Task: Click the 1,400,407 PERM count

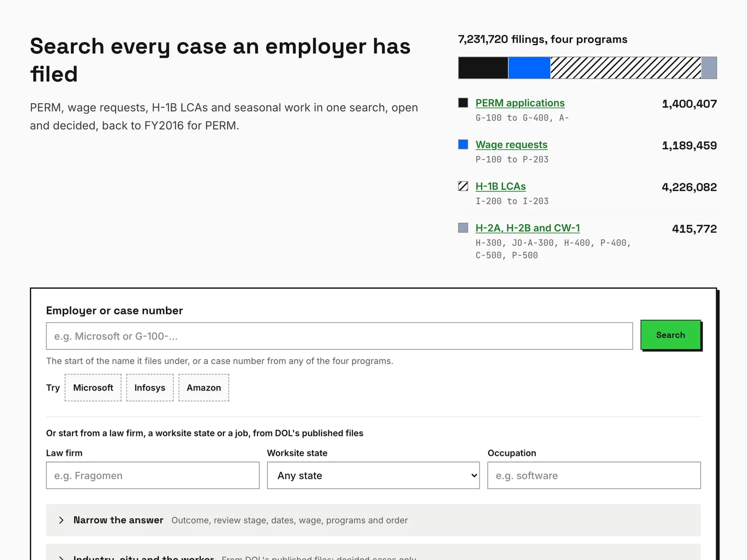Action: tap(689, 104)
